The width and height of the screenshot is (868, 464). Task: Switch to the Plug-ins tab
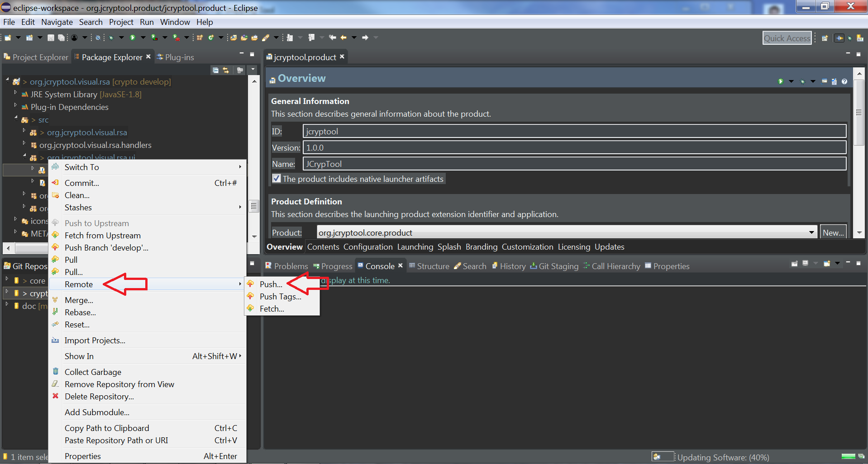tap(175, 57)
